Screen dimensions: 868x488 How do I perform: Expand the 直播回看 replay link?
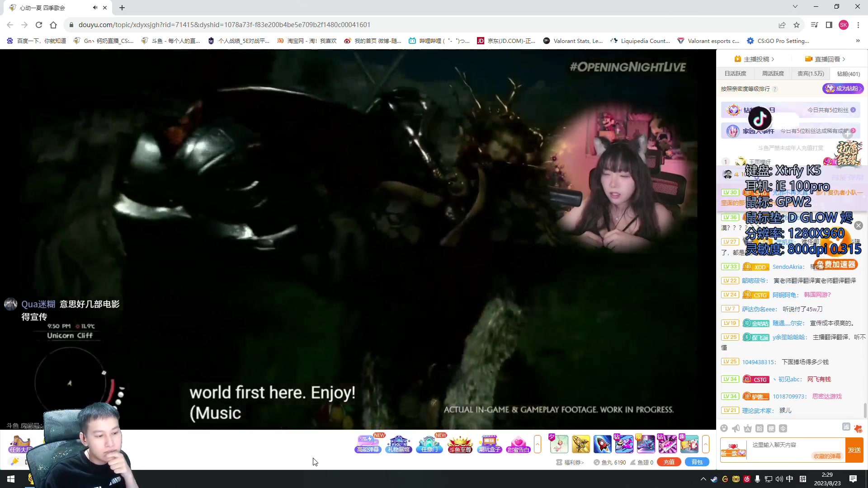pyautogui.click(x=825, y=59)
